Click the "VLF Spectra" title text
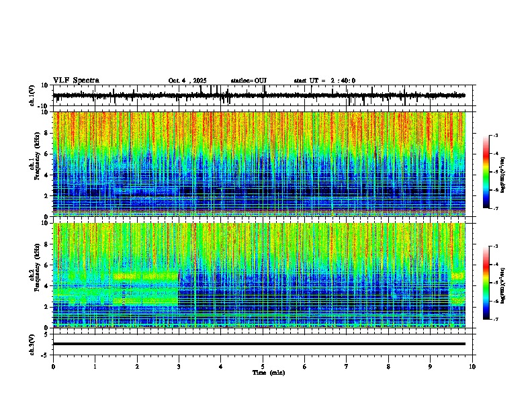 coord(76,81)
